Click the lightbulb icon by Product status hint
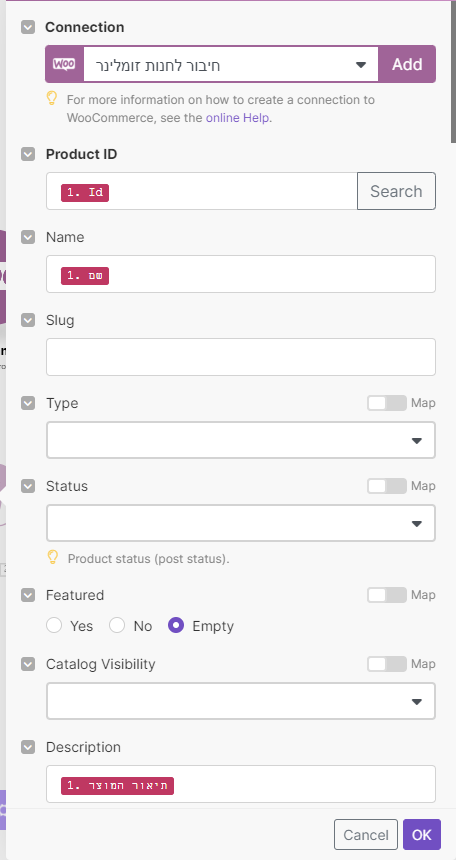456x860 pixels. [x=52, y=558]
